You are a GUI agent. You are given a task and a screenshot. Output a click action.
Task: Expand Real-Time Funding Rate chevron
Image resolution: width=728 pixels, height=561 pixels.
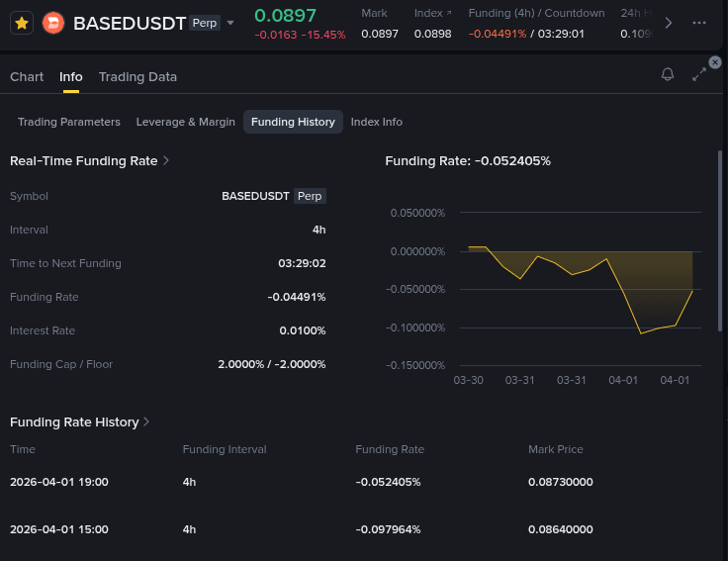coord(166,160)
